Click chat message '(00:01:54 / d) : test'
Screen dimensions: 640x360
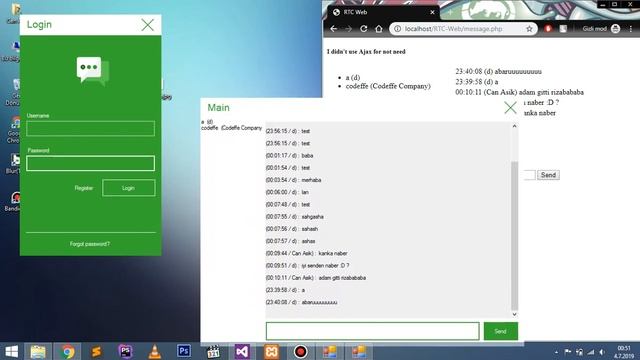coord(288,168)
